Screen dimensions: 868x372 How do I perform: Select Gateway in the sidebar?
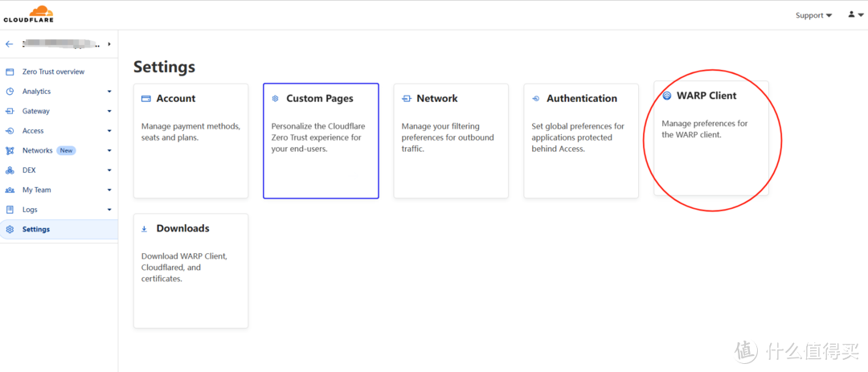pyautogui.click(x=36, y=111)
